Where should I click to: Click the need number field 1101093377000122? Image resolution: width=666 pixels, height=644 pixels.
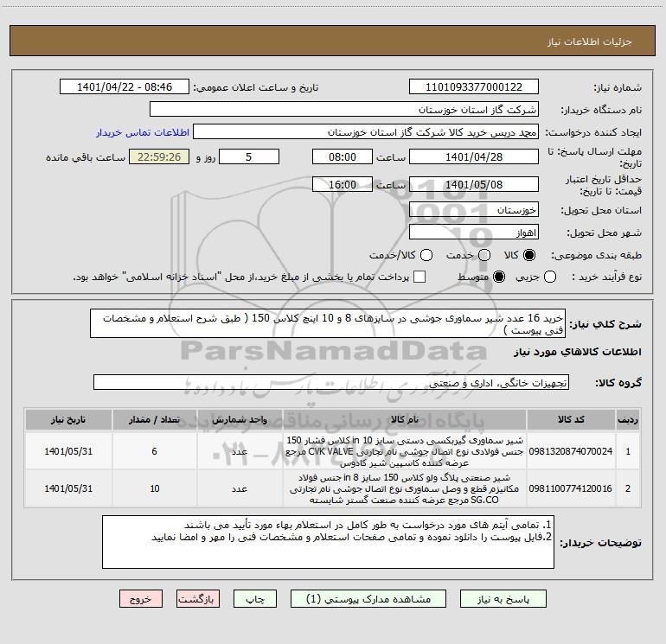coord(474,87)
